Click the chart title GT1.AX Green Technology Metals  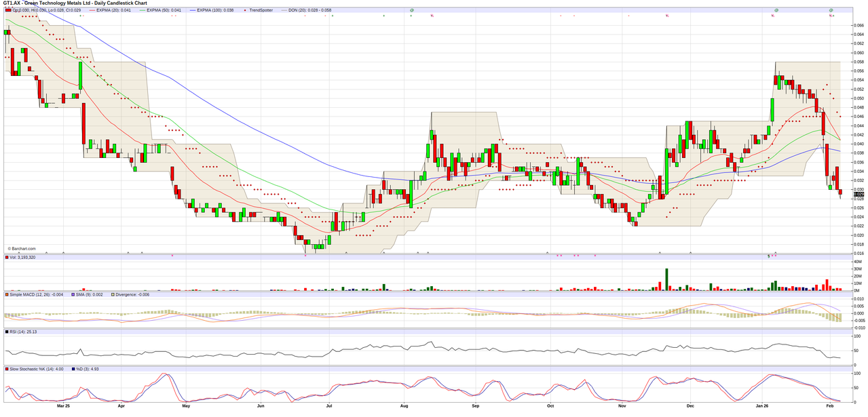[x=75, y=3]
